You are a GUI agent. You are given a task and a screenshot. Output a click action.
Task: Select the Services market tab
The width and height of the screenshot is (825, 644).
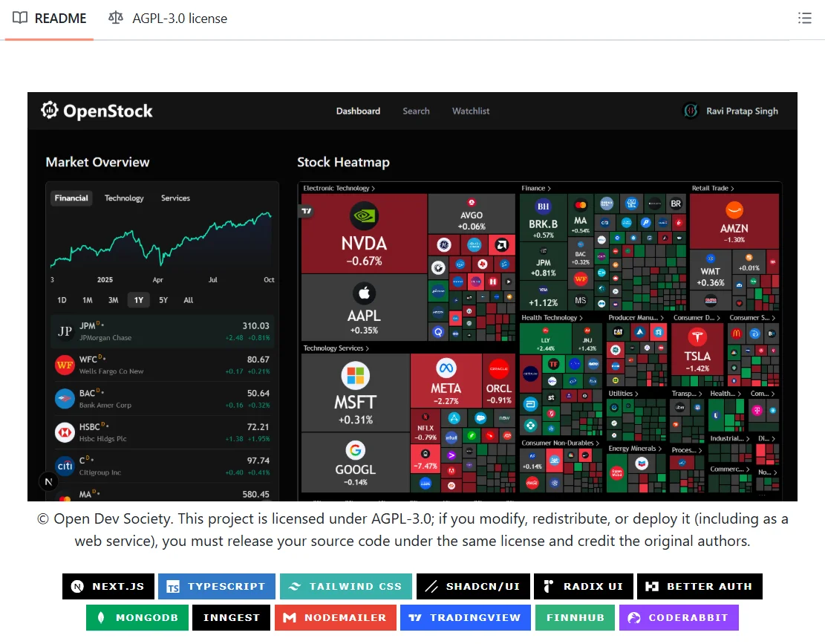coord(176,198)
